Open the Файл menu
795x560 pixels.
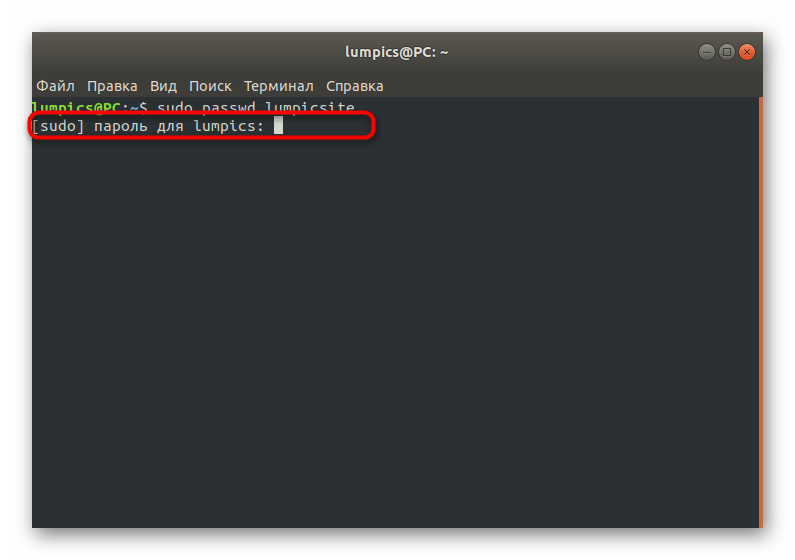(55, 86)
